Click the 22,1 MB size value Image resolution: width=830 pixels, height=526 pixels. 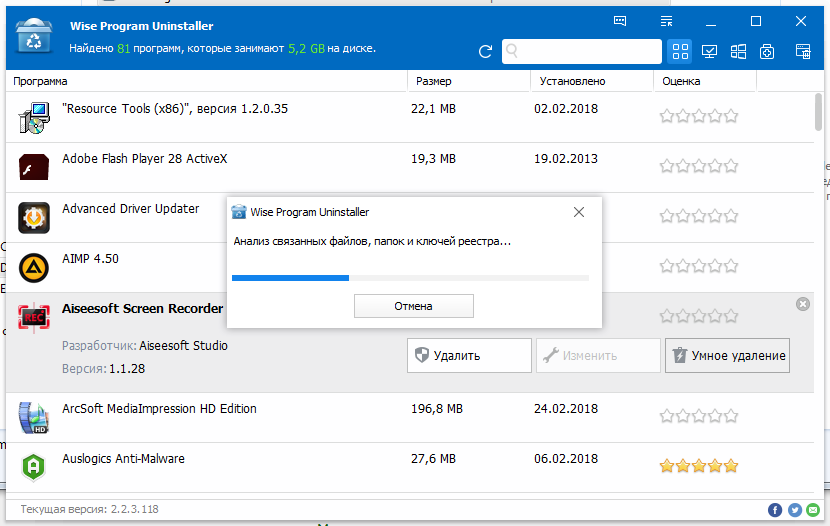pyautogui.click(x=434, y=109)
